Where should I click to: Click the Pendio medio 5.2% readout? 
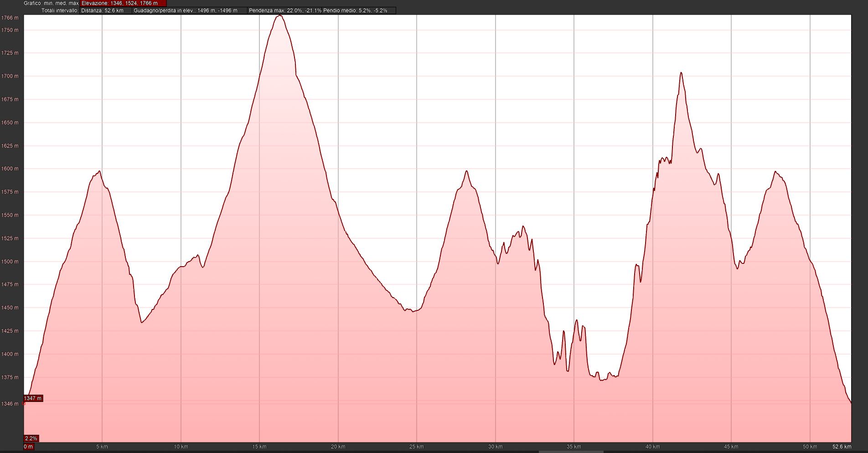click(x=355, y=10)
